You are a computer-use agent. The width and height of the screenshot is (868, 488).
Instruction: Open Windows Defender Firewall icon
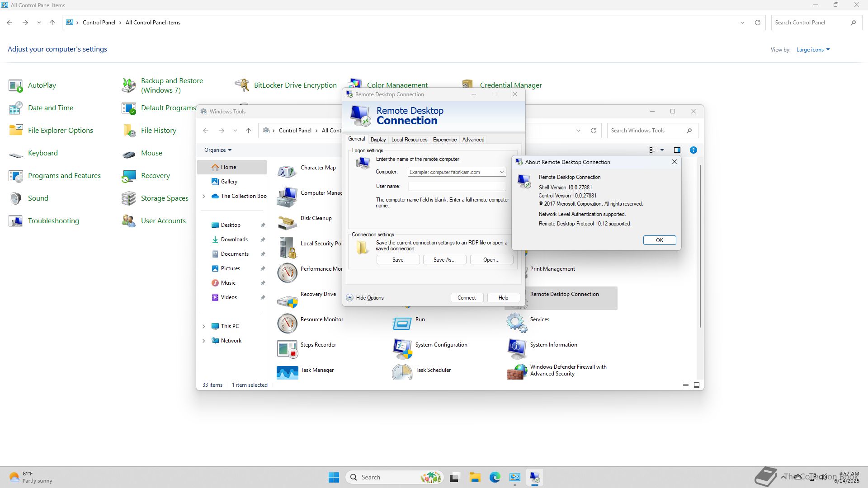click(x=516, y=371)
